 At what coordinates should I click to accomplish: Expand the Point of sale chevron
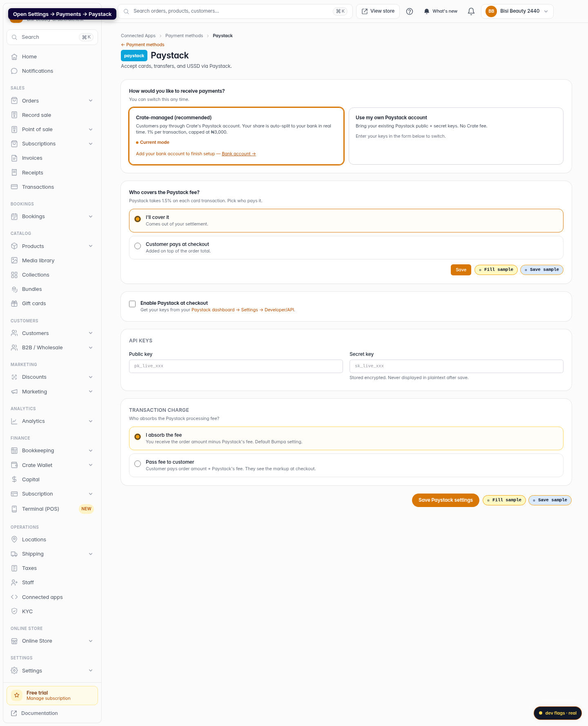(91, 130)
